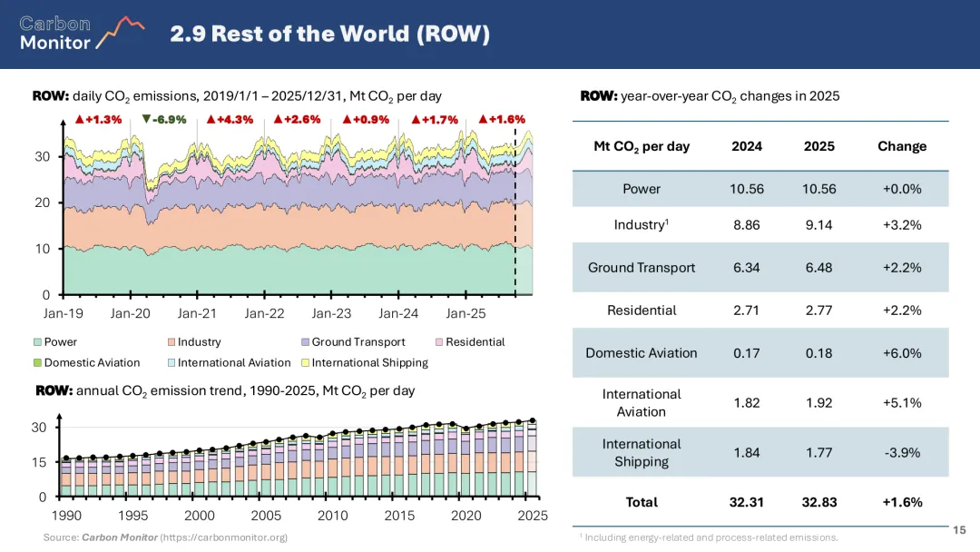Click the 'Ground Transport' row label in the table

(642, 268)
